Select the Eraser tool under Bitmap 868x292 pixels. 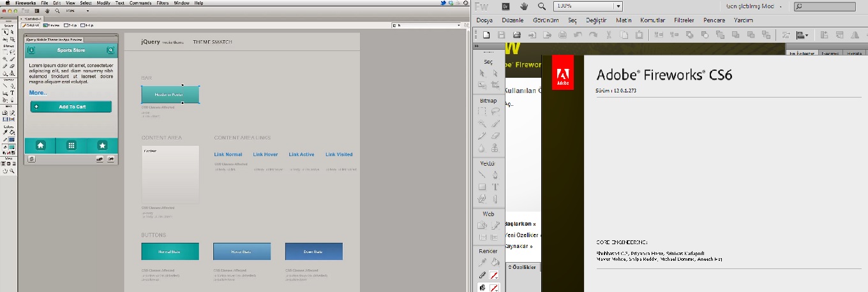click(x=495, y=136)
